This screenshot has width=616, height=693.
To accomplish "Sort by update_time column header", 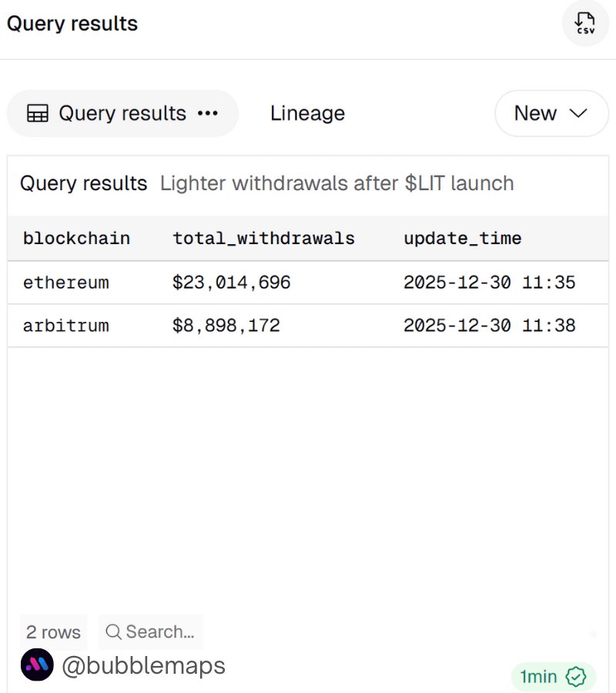I will [x=462, y=239].
